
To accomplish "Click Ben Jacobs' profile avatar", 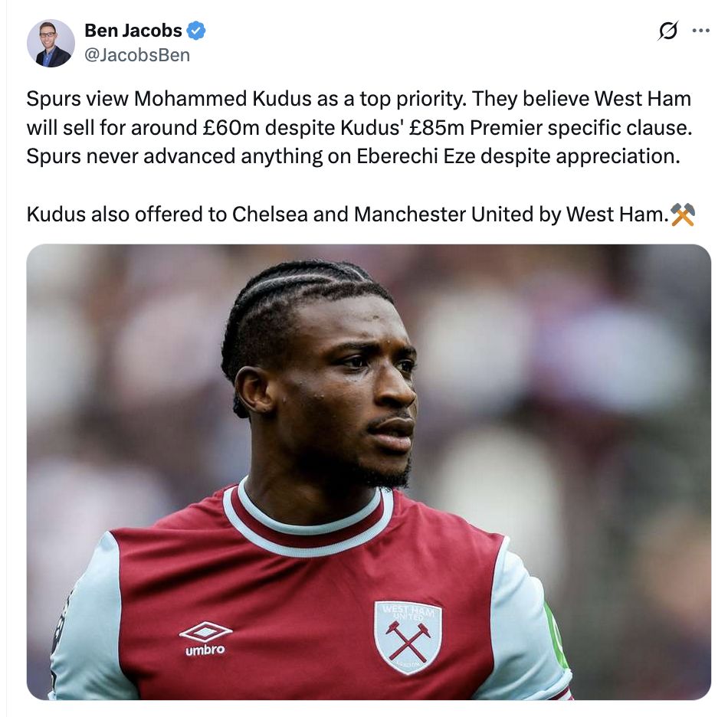I will coord(51,43).
